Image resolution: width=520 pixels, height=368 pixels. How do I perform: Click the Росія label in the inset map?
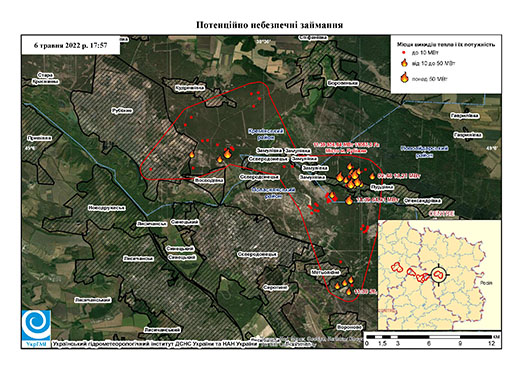(486, 283)
